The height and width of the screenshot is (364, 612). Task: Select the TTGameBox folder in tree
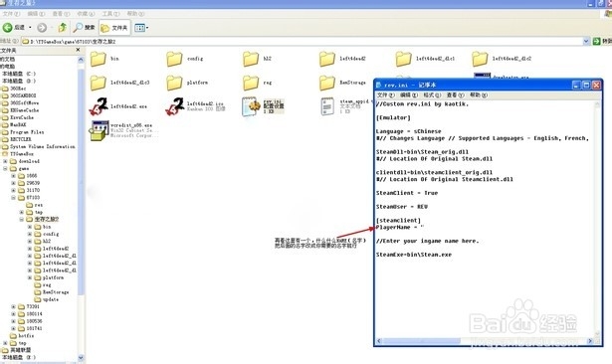22,154
